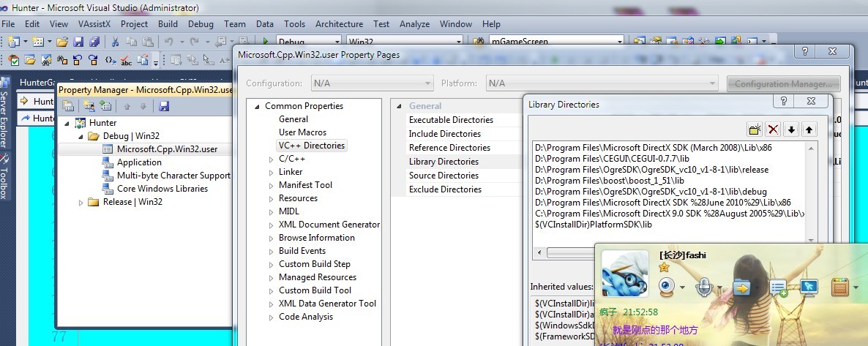Select Microsoft.Cpp.Win32.user property sheet
The width and height of the screenshot is (868, 346).
point(167,149)
